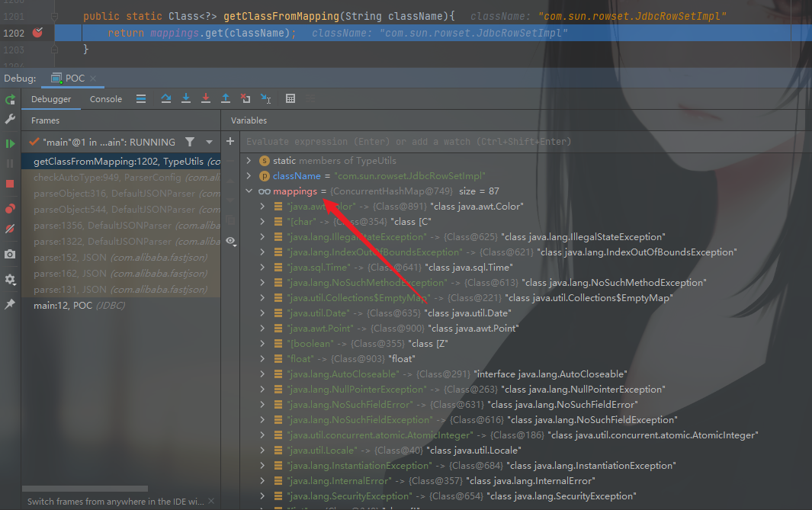
Task: Expand the className variable node
Action: 249,175
